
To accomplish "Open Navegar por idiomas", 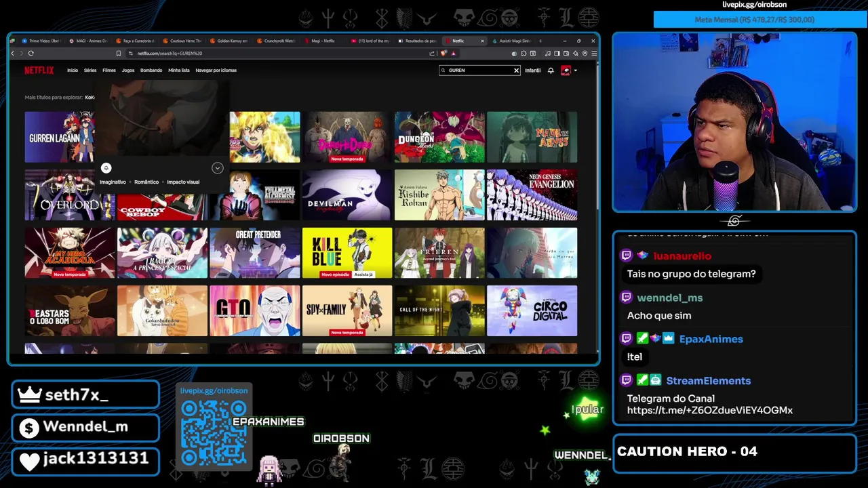I will pyautogui.click(x=216, y=70).
